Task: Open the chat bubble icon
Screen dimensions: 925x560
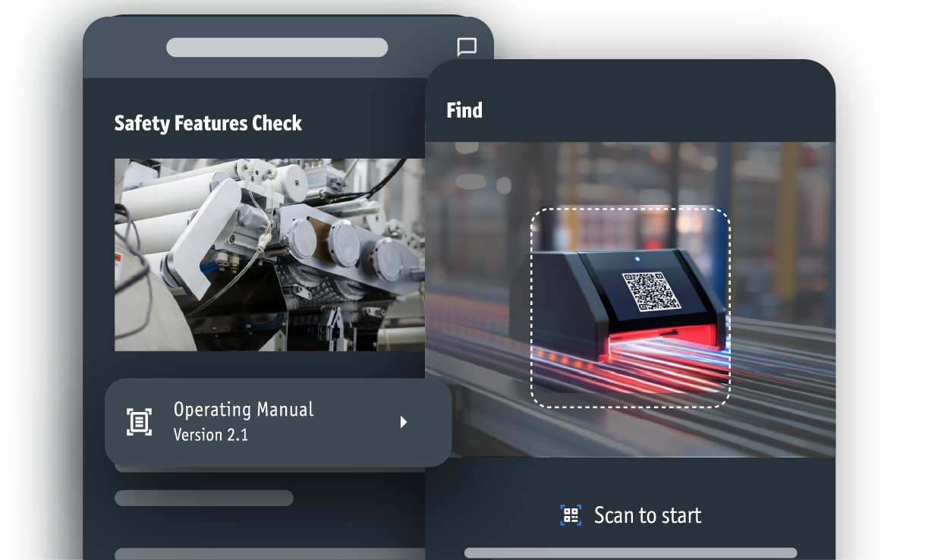Action: click(467, 48)
